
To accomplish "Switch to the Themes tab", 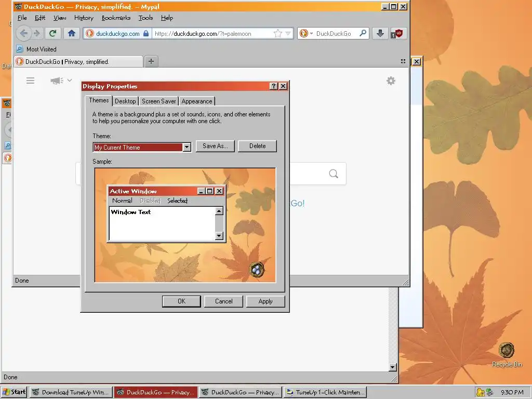I will coord(99,100).
